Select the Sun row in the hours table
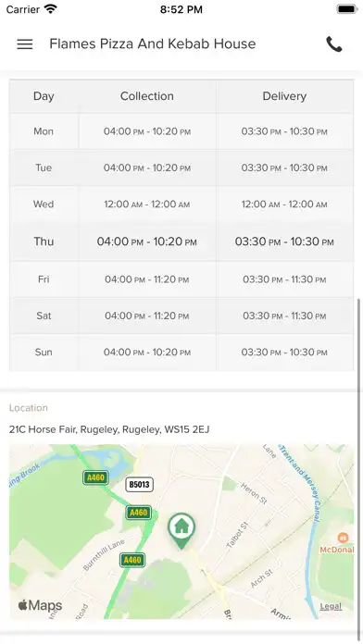The image size is (363, 644). pyautogui.click(x=181, y=353)
